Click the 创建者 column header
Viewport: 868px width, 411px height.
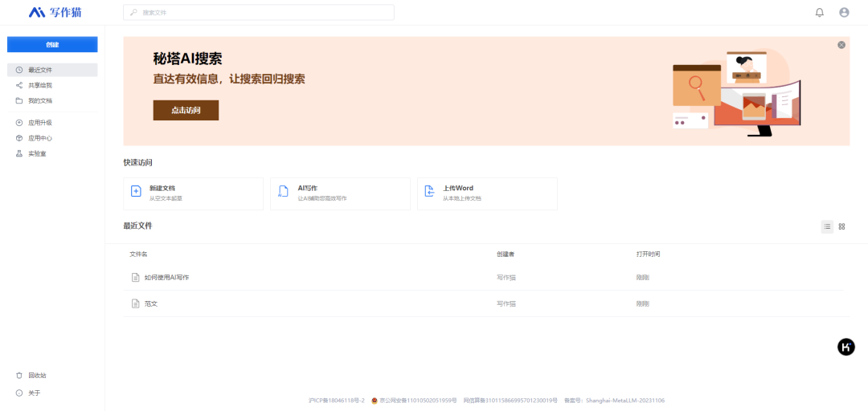[x=506, y=254]
